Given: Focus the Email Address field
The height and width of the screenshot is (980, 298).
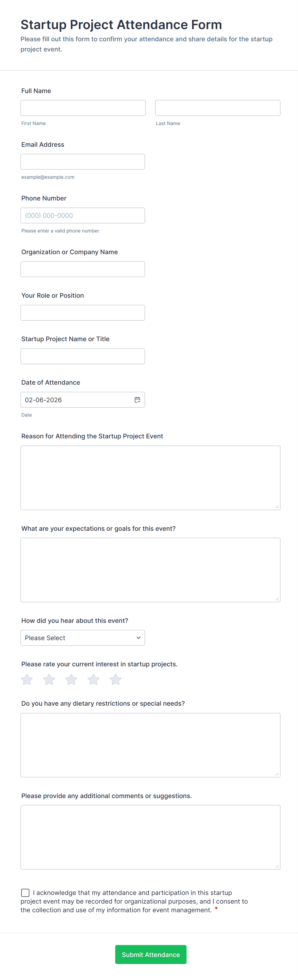Looking at the screenshot, I should (83, 162).
